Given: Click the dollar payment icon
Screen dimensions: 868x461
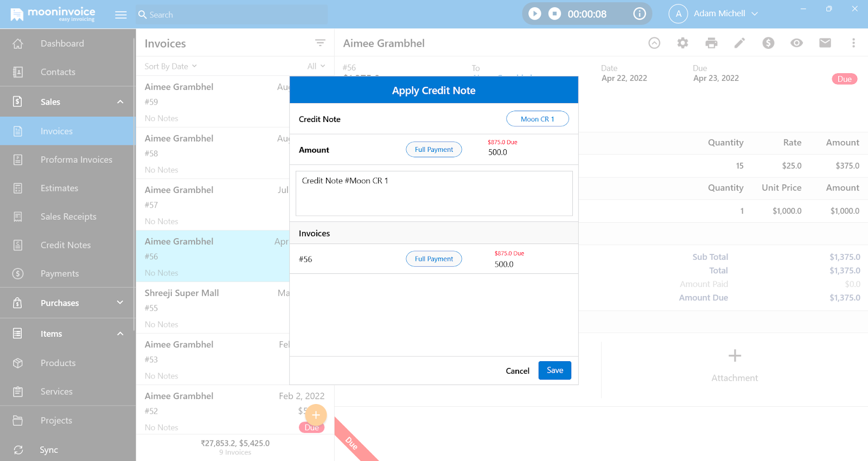Looking at the screenshot, I should point(768,43).
